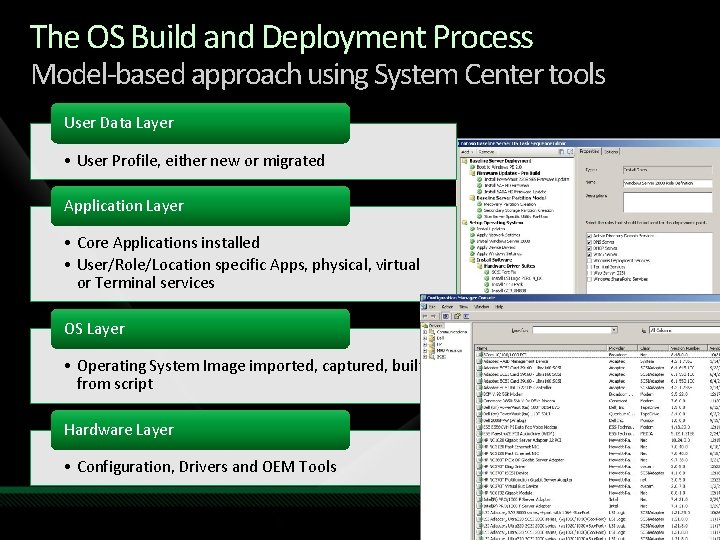720x540 pixels.
Task: Check the Web Server (IIS) role
Action: [x=590, y=273]
